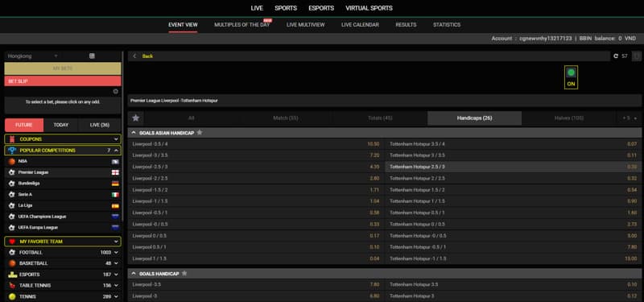Expand the Basketball chevron
The height and width of the screenshot is (302, 644).
point(116,263)
